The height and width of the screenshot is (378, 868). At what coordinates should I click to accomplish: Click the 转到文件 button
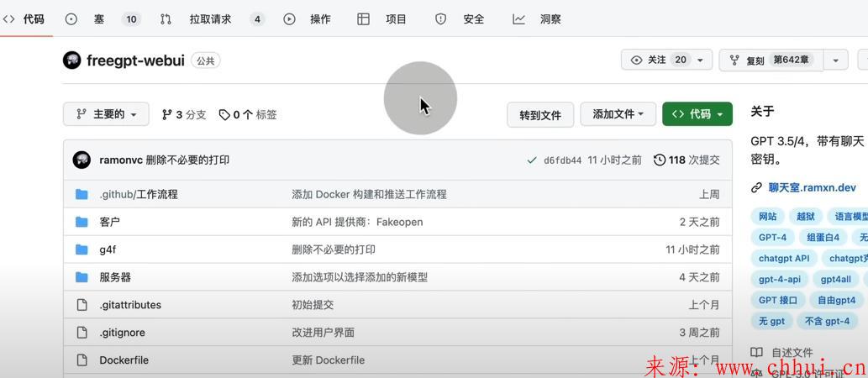point(540,114)
